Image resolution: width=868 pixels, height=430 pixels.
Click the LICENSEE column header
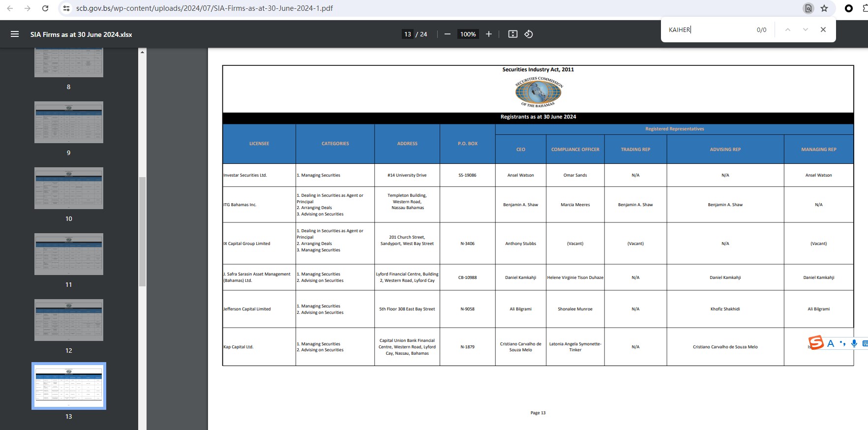click(259, 144)
